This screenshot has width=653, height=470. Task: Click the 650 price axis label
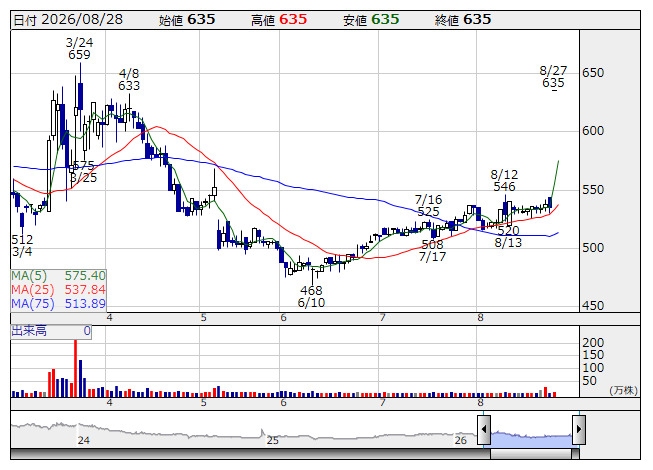click(x=593, y=73)
